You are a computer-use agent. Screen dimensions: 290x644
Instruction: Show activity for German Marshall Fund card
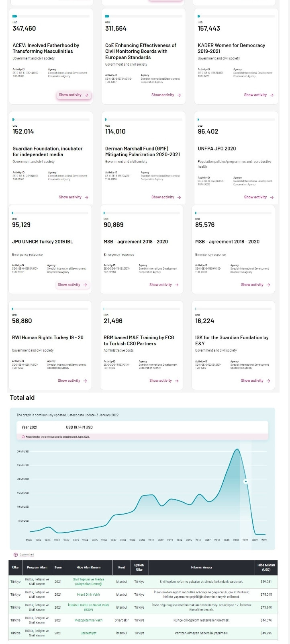click(x=166, y=198)
